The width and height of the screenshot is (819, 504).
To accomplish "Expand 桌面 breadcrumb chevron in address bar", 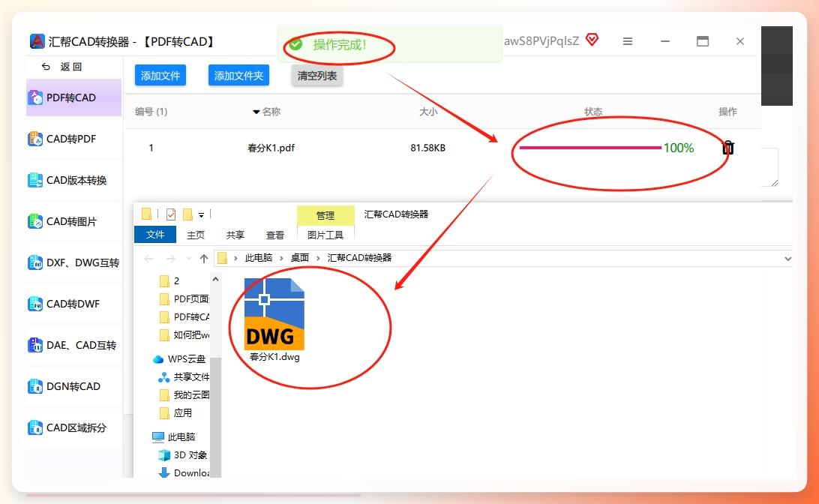I will click(x=318, y=258).
